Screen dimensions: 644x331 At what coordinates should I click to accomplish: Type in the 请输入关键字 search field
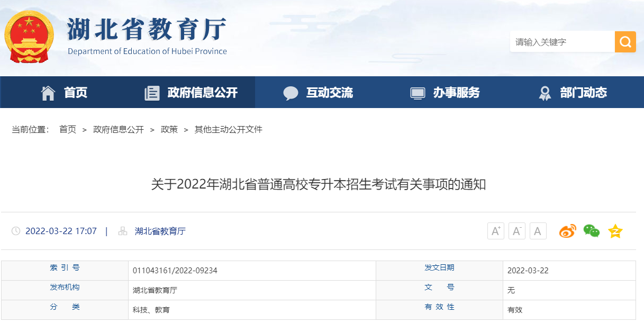click(x=561, y=42)
